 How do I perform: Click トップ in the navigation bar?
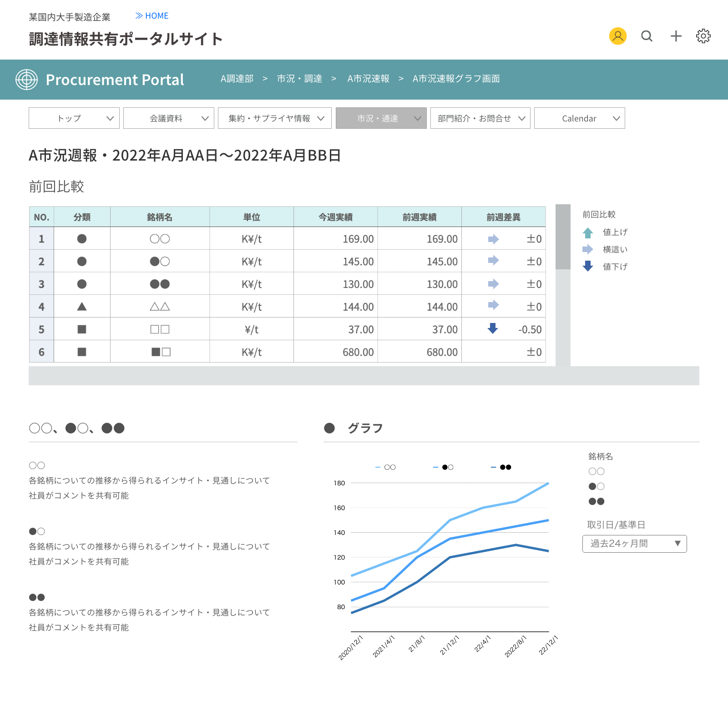(73, 118)
